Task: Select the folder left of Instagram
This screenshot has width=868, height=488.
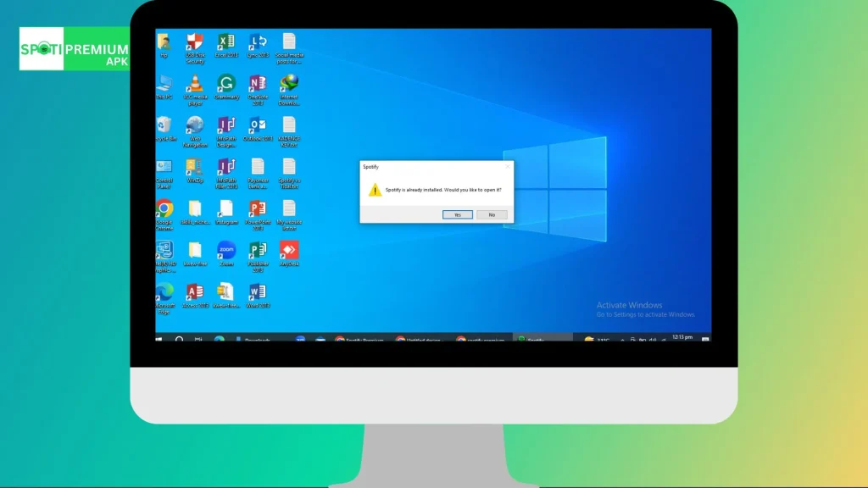Action: coord(195,213)
